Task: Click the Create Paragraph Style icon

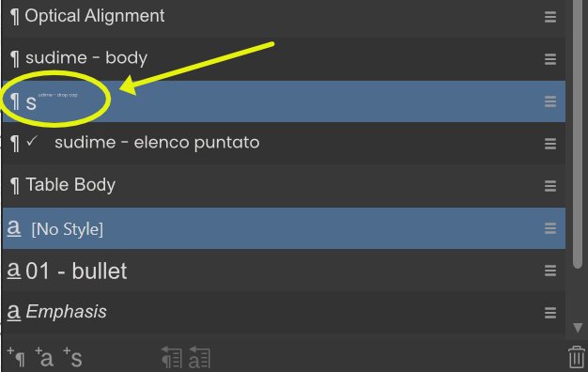Action: tap(16, 357)
